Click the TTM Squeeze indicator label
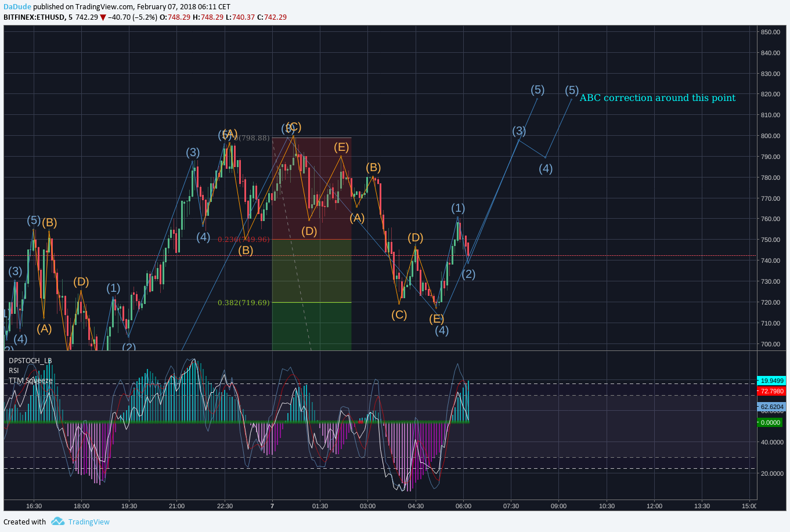Image resolution: width=790 pixels, height=532 pixels. 31,381
